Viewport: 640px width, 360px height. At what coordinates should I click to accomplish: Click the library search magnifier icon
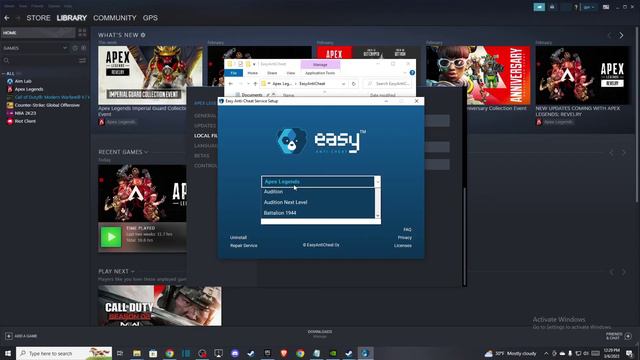[6, 60]
